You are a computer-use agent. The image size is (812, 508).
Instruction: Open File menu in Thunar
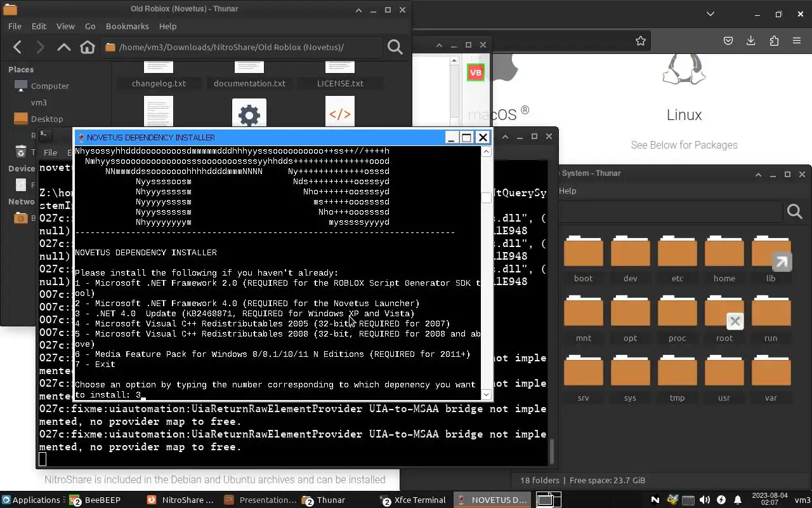pyautogui.click(x=15, y=26)
